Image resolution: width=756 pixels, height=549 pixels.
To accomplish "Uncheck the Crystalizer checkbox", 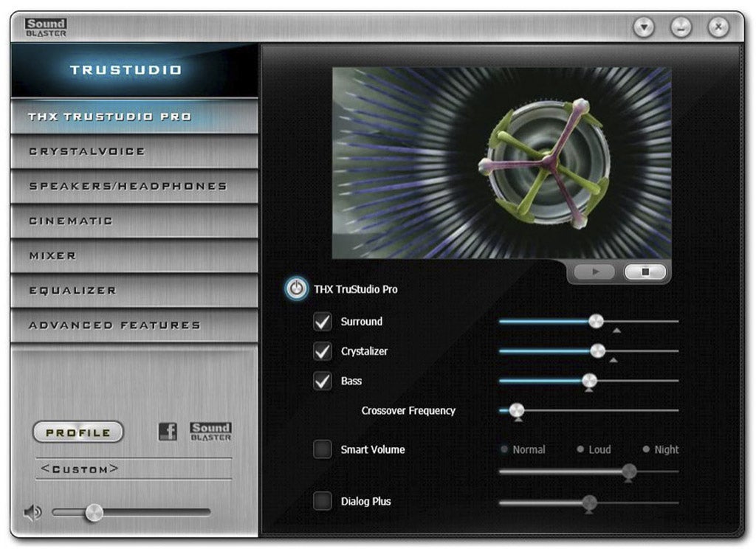I will coord(322,351).
